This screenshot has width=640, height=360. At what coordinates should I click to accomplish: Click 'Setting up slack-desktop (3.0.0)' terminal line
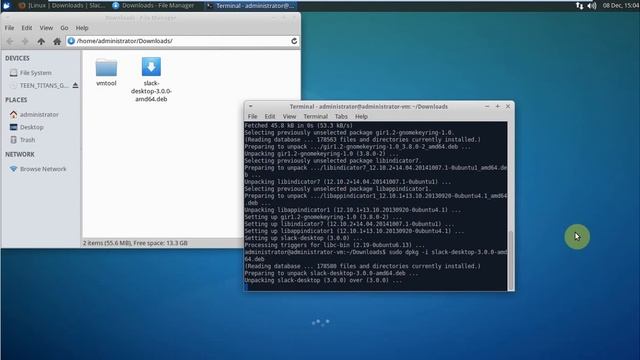(x=303, y=238)
